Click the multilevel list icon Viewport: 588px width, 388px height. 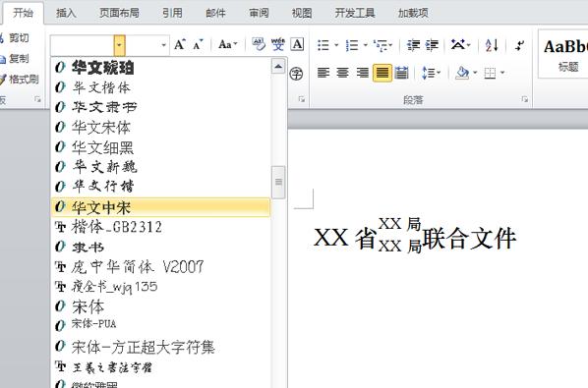381,45
